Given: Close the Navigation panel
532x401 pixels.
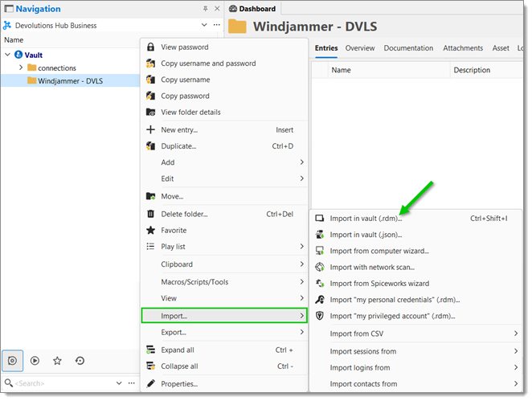Looking at the screenshot, I should pos(217,9).
